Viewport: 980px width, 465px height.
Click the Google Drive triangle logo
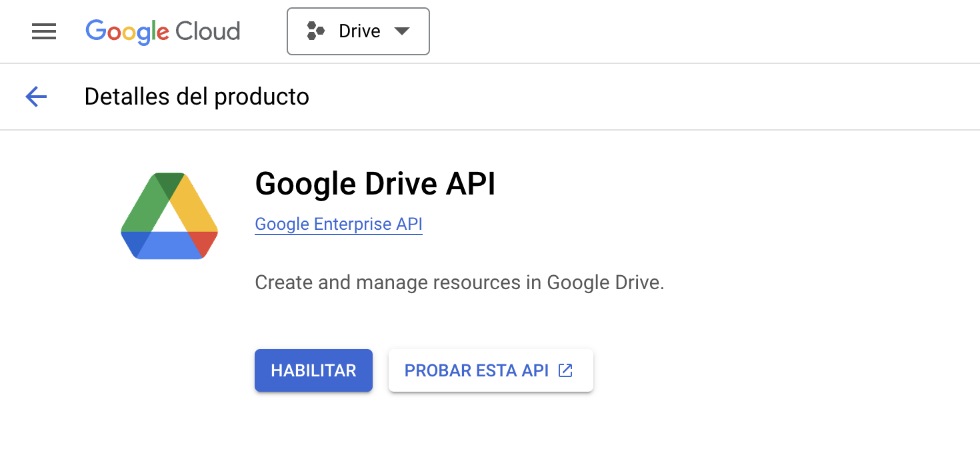click(169, 216)
